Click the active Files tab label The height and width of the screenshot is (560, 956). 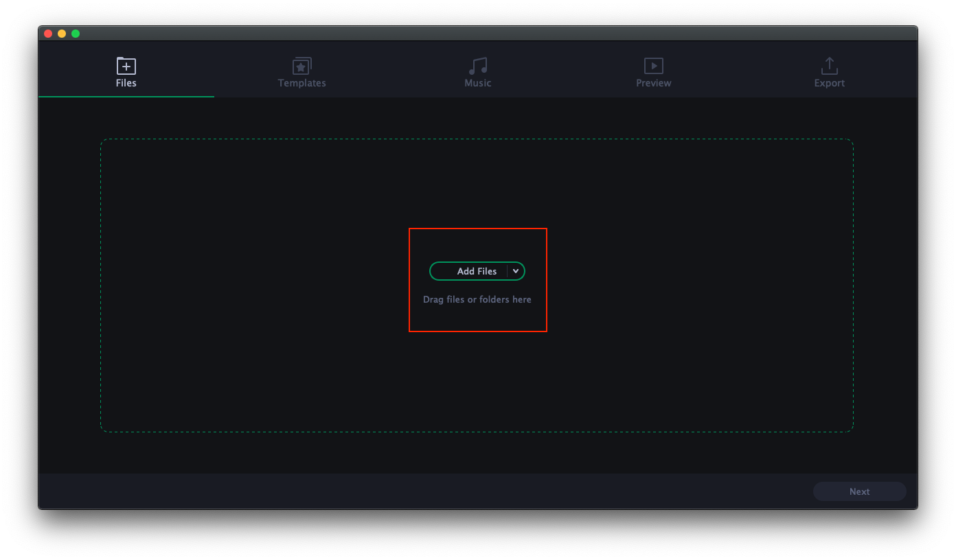[x=126, y=82]
